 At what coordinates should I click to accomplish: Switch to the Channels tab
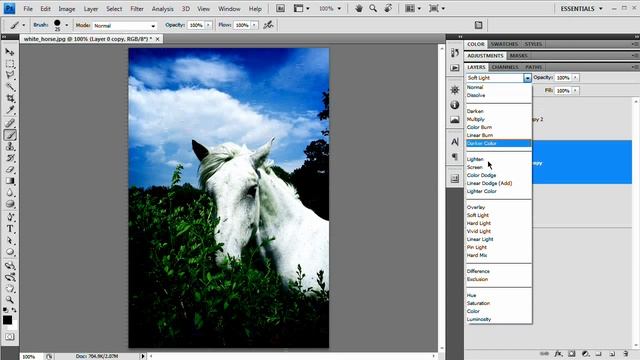point(505,67)
